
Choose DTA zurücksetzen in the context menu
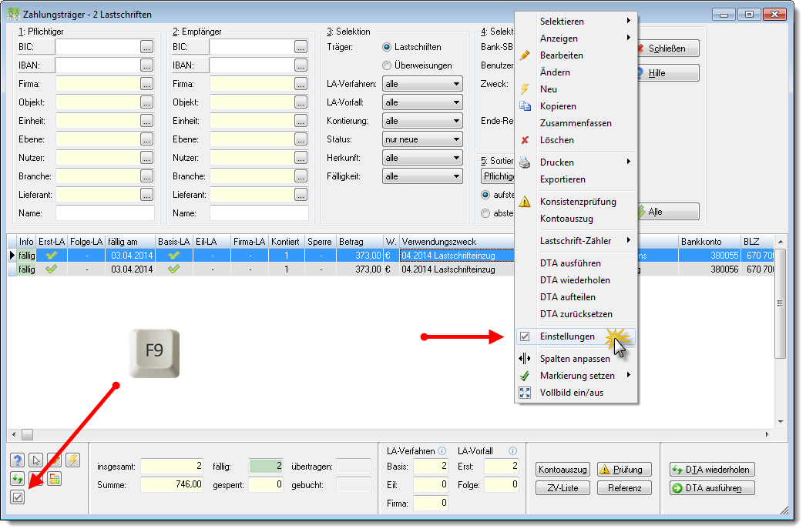[x=576, y=314]
